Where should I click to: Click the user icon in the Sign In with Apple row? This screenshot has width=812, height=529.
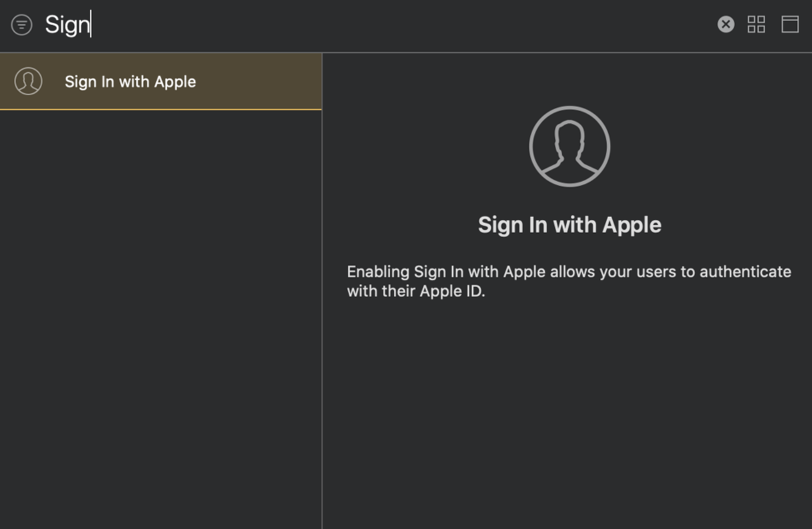click(x=28, y=81)
